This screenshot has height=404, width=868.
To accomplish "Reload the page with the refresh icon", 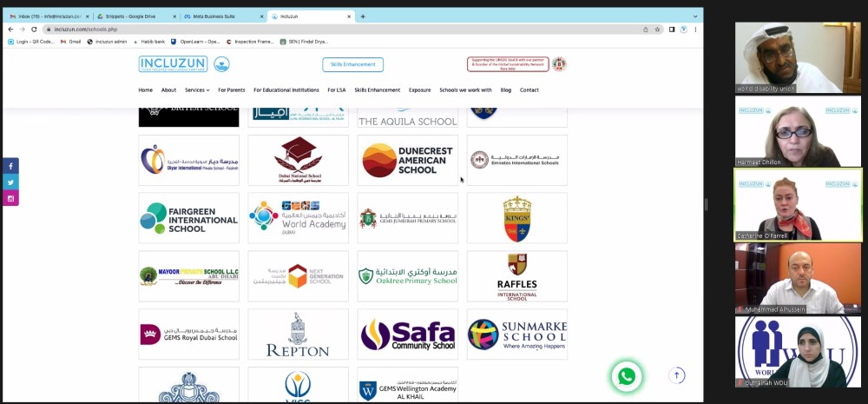I will [34, 30].
